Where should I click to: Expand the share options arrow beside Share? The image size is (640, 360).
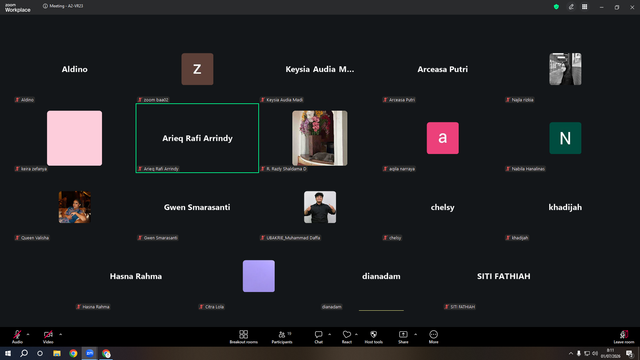416,334
